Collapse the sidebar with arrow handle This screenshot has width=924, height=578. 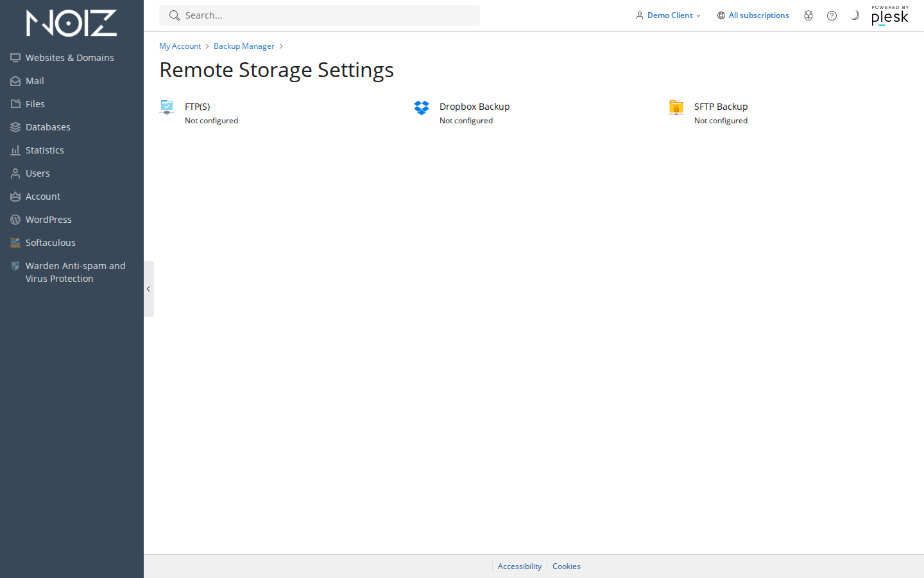pos(149,289)
